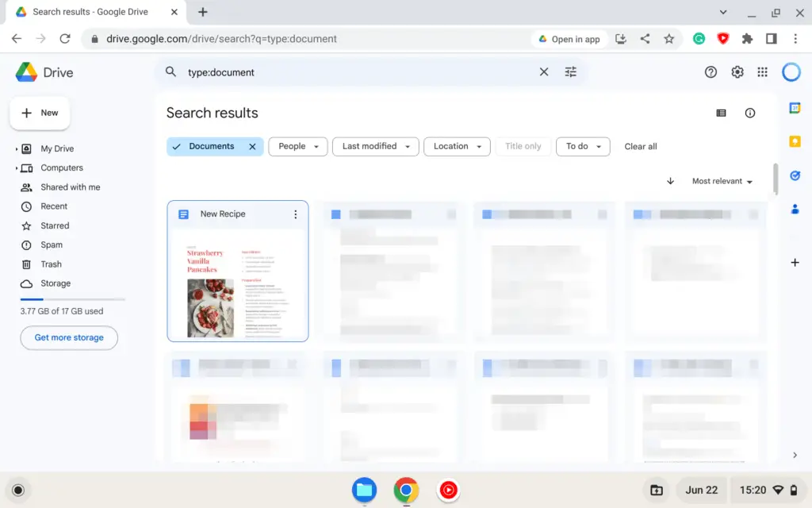Switch results to list view layout

(x=721, y=113)
